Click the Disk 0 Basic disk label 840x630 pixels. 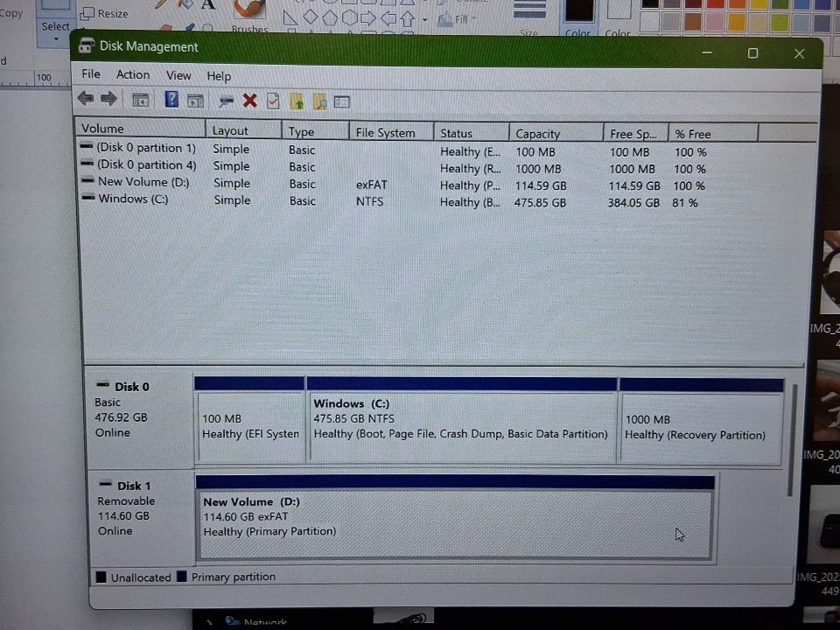click(x=140, y=417)
